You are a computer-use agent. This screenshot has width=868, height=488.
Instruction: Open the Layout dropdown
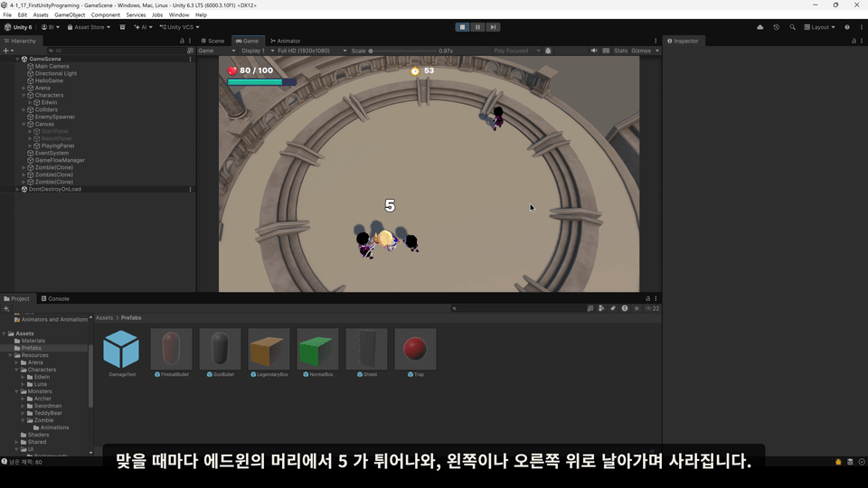819,27
